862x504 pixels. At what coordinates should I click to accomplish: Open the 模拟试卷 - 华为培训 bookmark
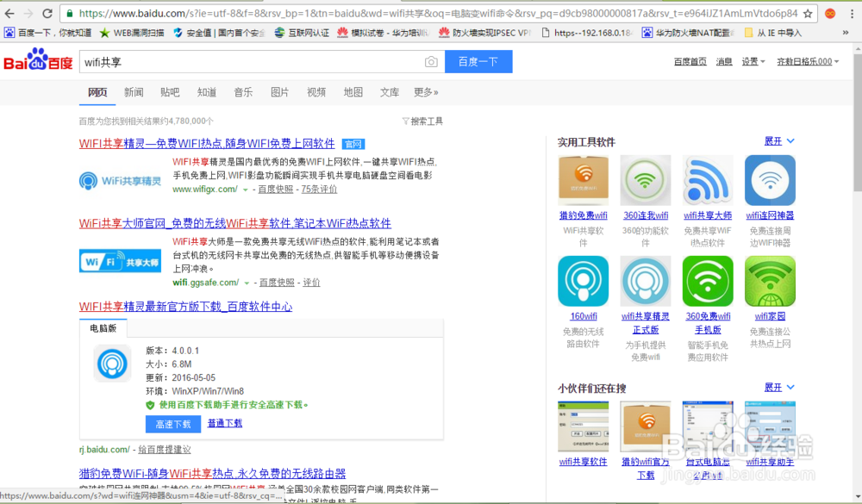384,33
